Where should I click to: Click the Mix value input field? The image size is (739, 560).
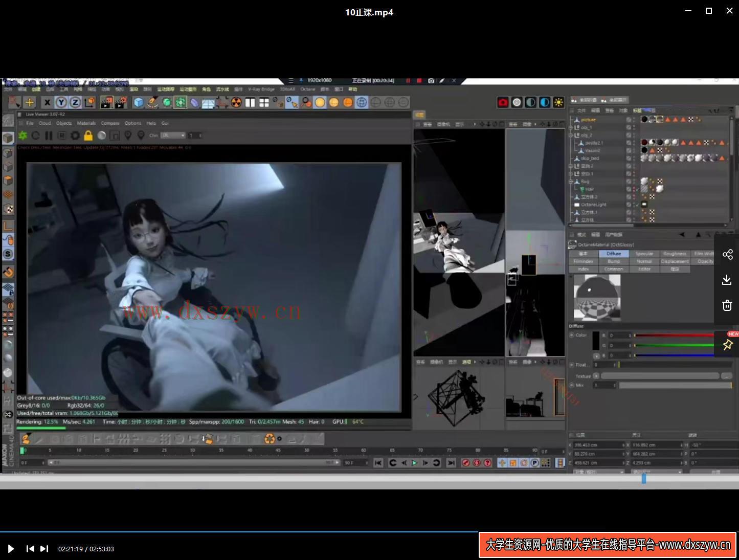(604, 385)
